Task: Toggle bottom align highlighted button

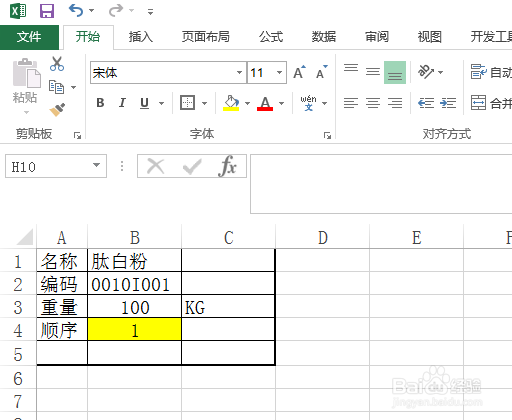Action: point(395,72)
